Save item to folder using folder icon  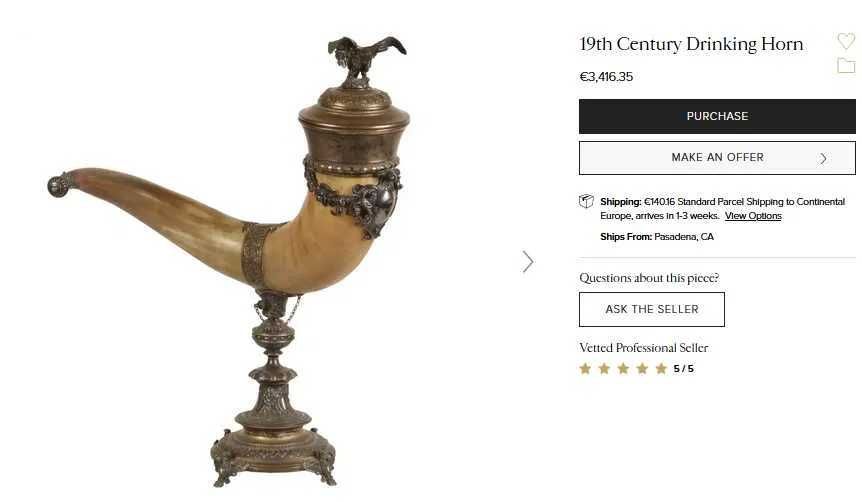(846, 65)
